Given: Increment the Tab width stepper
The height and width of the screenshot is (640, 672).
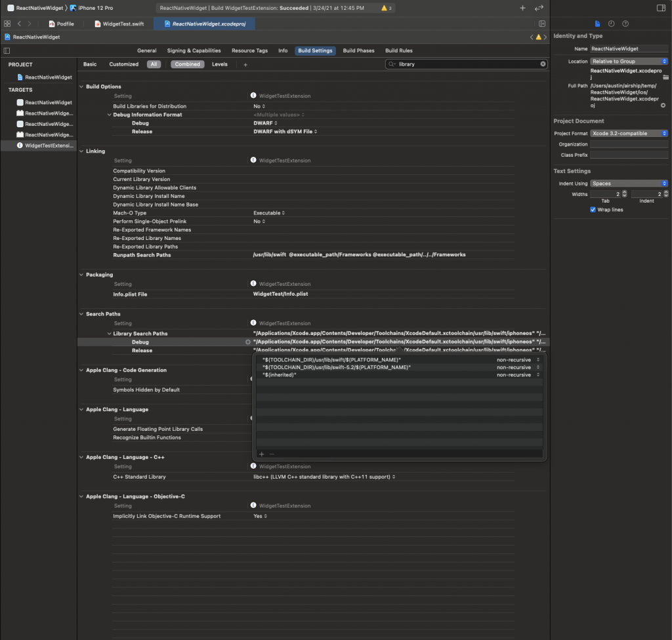Looking at the screenshot, I should coord(624,192).
